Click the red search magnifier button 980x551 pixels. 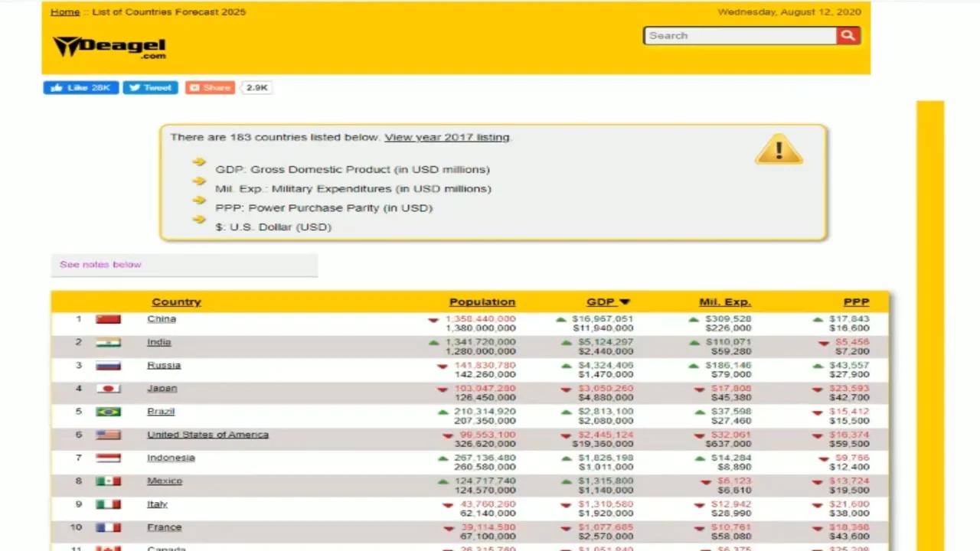[848, 35]
